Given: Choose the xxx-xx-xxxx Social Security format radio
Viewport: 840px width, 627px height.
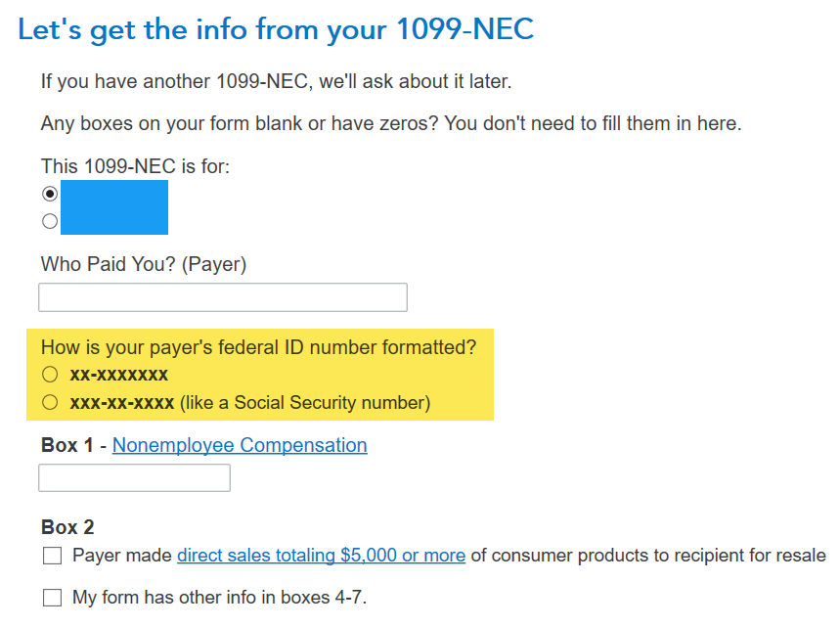Looking at the screenshot, I should pyautogui.click(x=50, y=402).
